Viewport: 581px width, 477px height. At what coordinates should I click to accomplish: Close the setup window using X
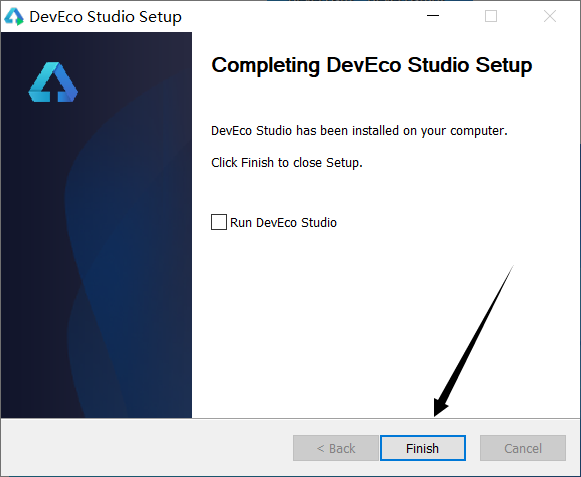550,16
